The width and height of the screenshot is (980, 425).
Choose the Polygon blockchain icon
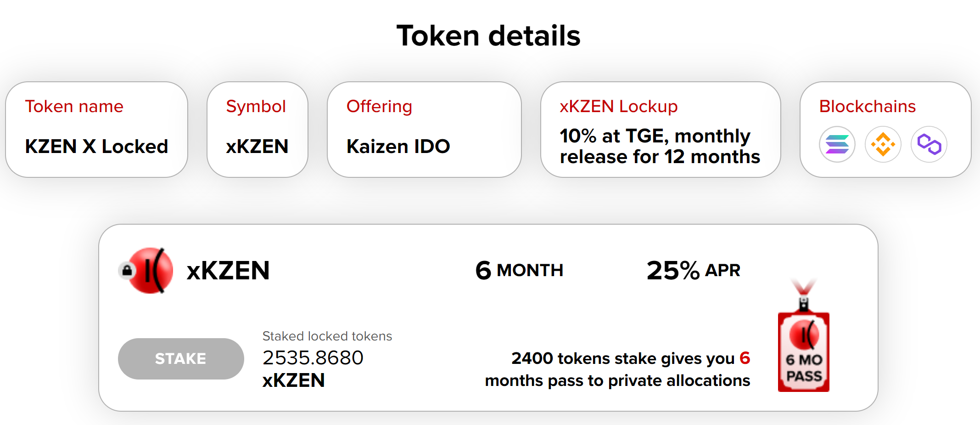tap(929, 144)
